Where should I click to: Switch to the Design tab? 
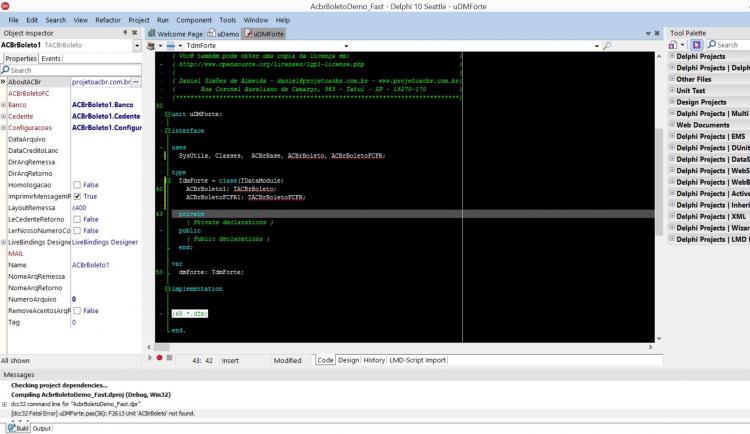348,360
